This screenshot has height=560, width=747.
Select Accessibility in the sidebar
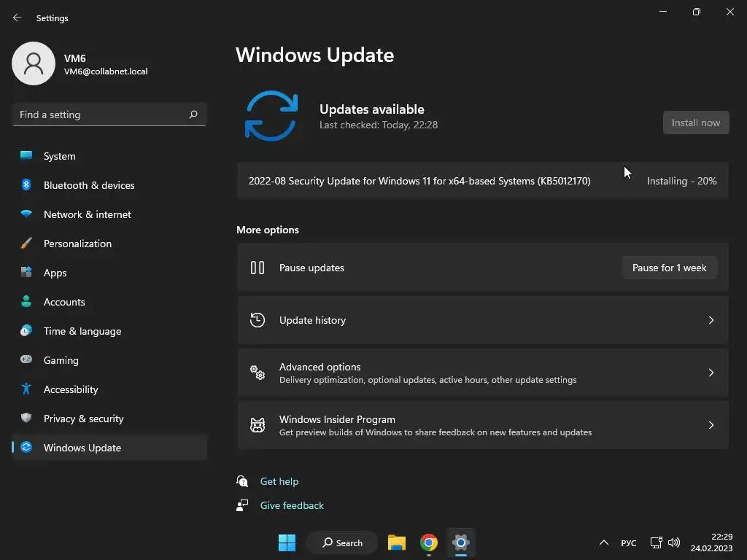click(109, 389)
